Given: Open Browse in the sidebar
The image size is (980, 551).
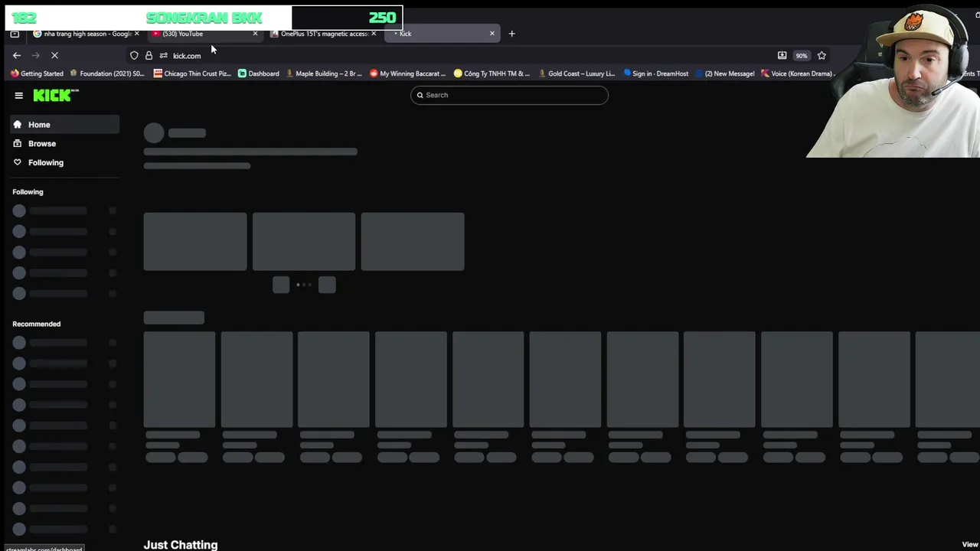Looking at the screenshot, I should [65, 144].
